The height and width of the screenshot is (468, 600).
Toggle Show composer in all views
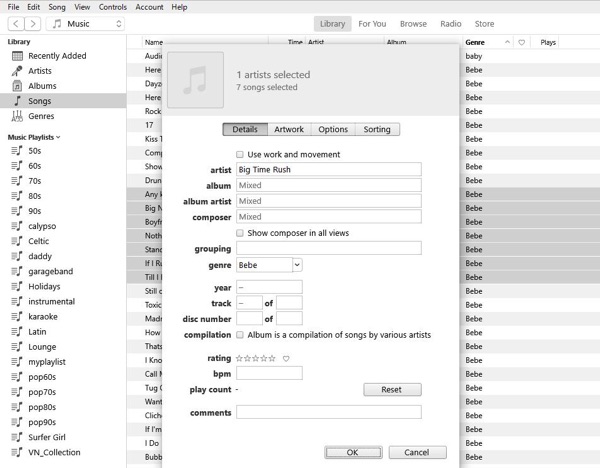coord(240,233)
